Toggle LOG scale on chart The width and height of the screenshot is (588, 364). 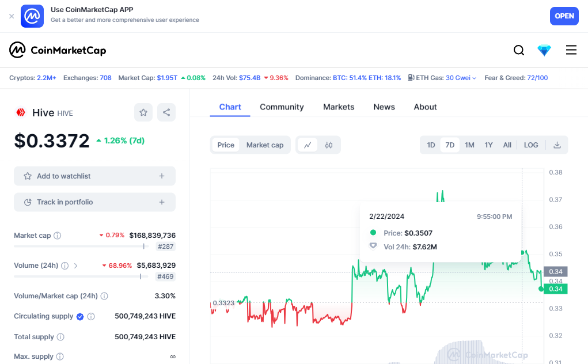click(531, 145)
